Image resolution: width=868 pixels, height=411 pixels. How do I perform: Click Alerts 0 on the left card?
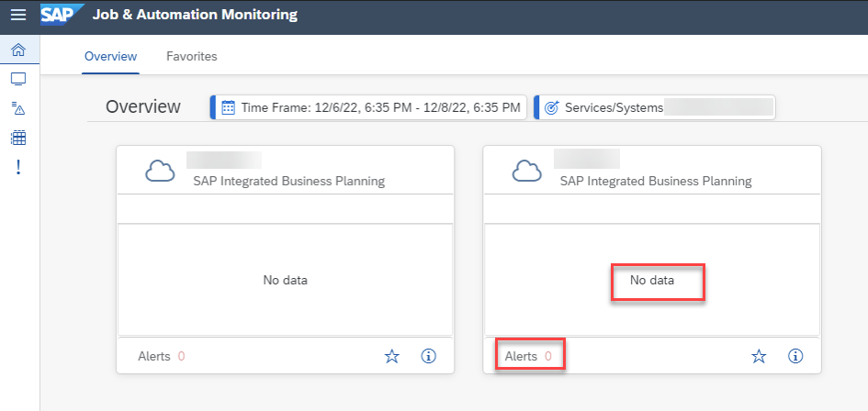point(161,356)
